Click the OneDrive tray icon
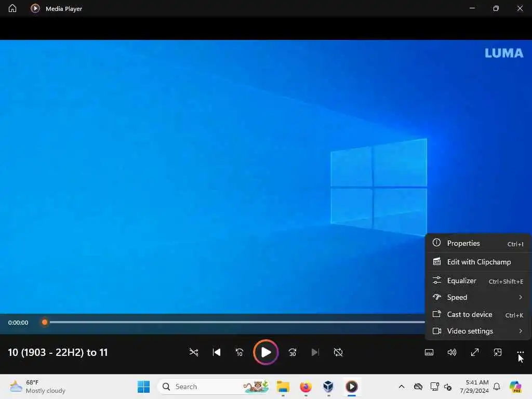 [x=418, y=387]
